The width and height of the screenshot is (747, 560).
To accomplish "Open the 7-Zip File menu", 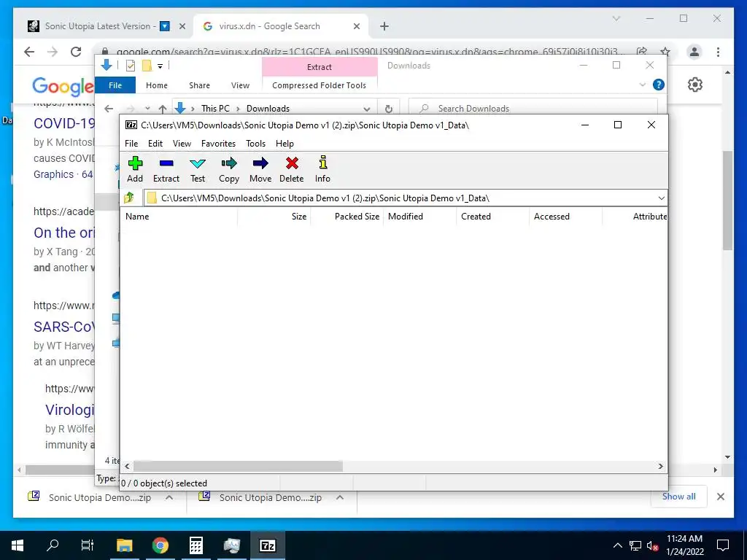I will (x=131, y=144).
